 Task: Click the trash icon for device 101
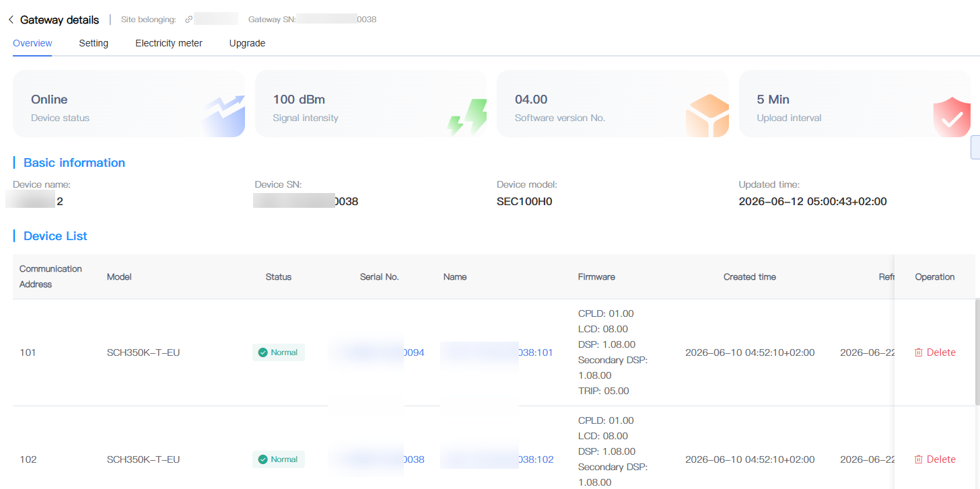coord(919,352)
